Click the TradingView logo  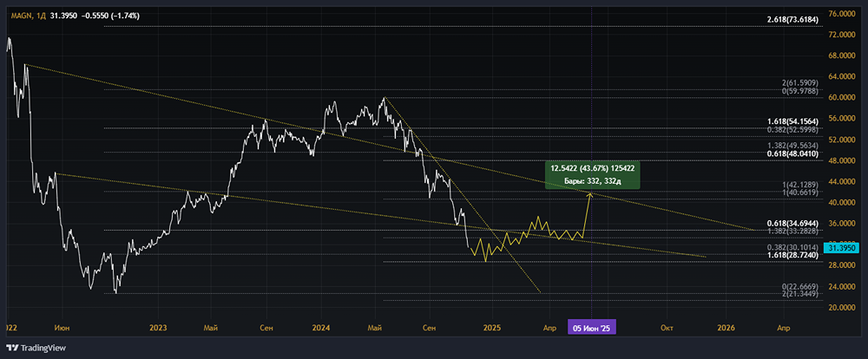(x=36, y=348)
